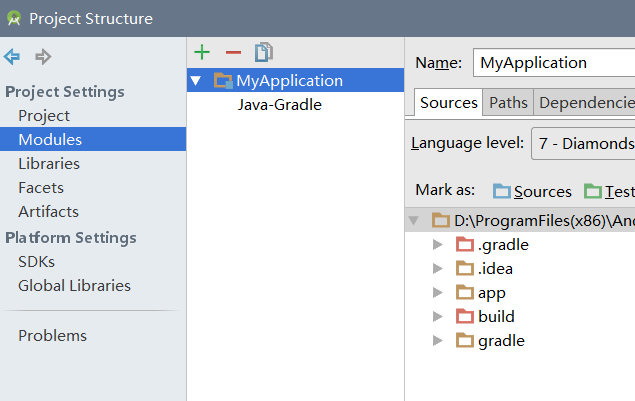
Task: Switch to the Paths tab
Action: [x=508, y=102]
